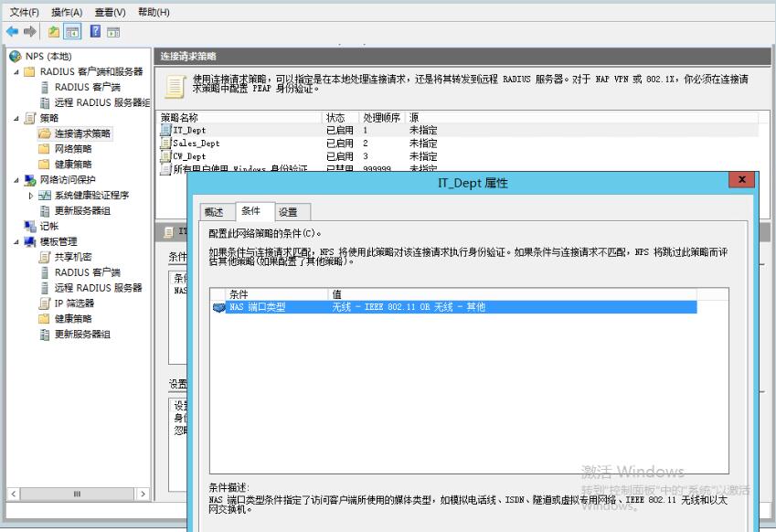This screenshot has width=776, height=532.
Task: Click the NPS (本地) globe icon
Action: (x=16, y=57)
